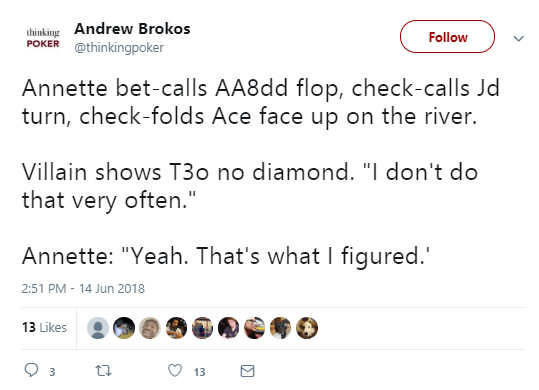Image resolution: width=539 pixels, height=390 pixels.
Task: Like the tweet with the heart icon
Action: click(175, 370)
